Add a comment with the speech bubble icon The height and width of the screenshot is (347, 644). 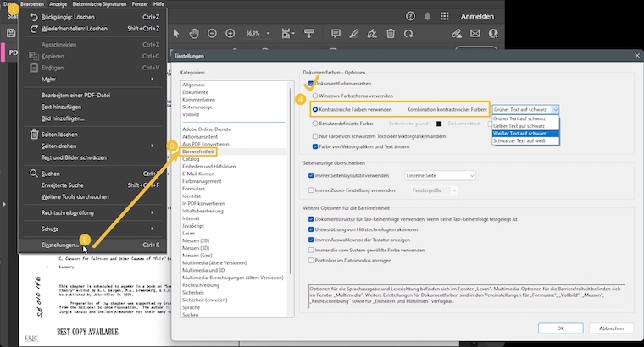pyautogui.click(x=336, y=34)
